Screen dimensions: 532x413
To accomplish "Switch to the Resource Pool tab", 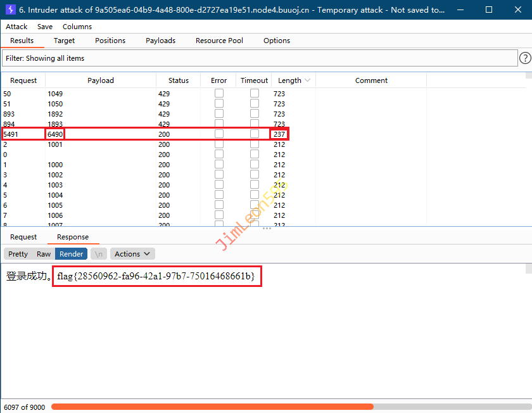I will tap(219, 41).
